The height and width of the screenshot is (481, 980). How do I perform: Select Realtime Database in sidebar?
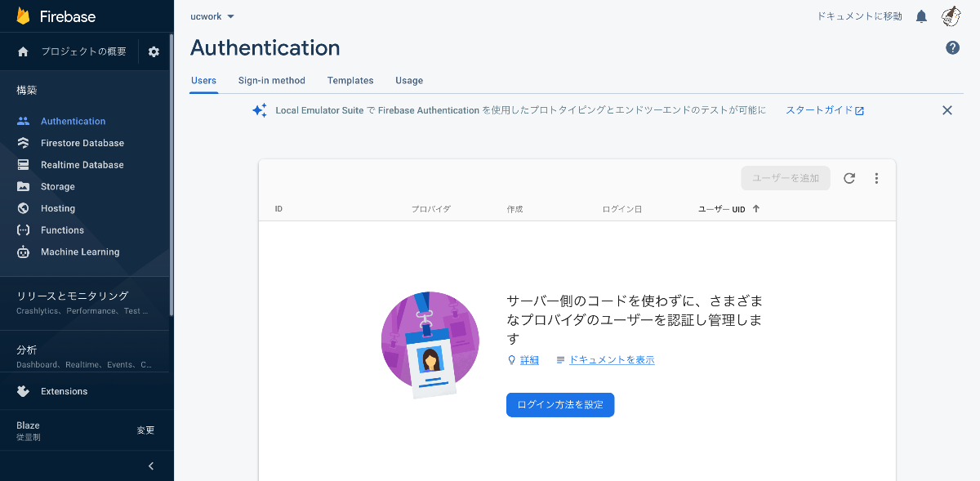click(82, 165)
